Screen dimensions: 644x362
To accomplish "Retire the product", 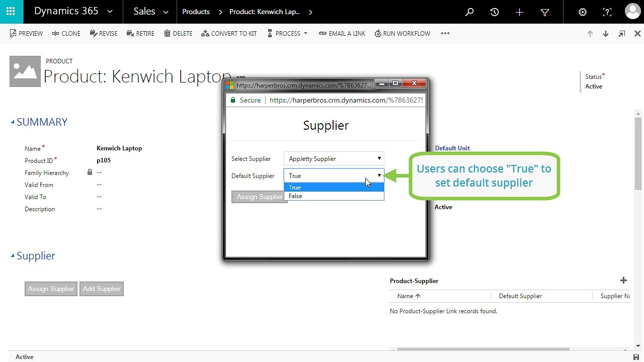I will tap(140, 33).
